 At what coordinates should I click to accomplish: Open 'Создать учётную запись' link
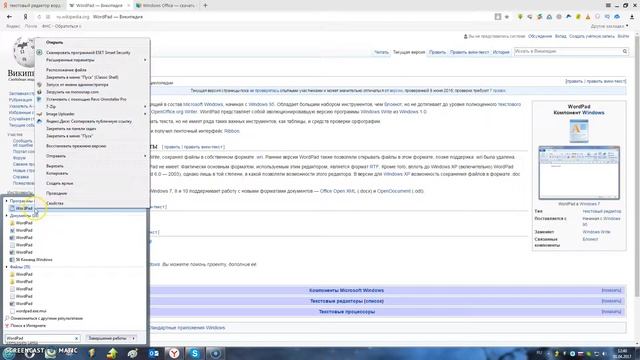592,36
